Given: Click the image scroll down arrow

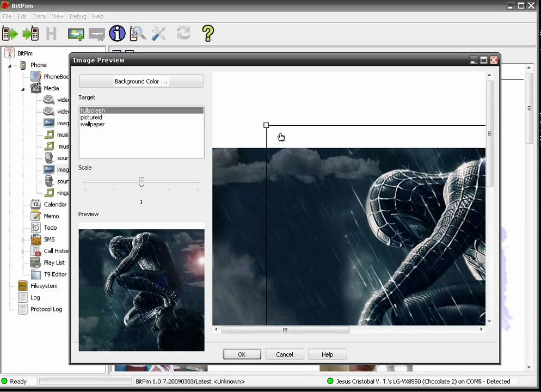Looking at the screenshot, I should click(489, 321).
